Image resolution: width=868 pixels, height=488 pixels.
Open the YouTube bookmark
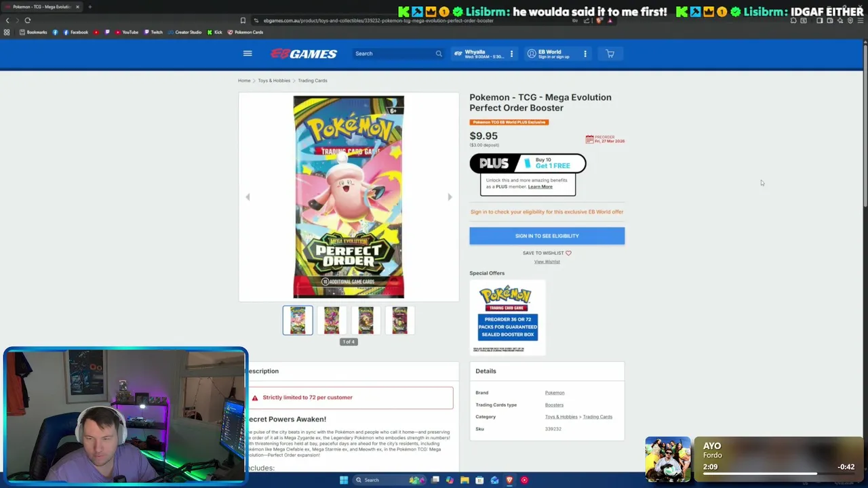pos(127,32)
